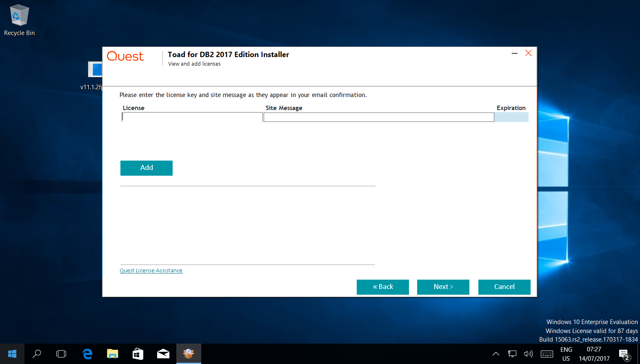Cancel the Toad installer
Viewport: 640px width, 364px height.
[504, 287]
